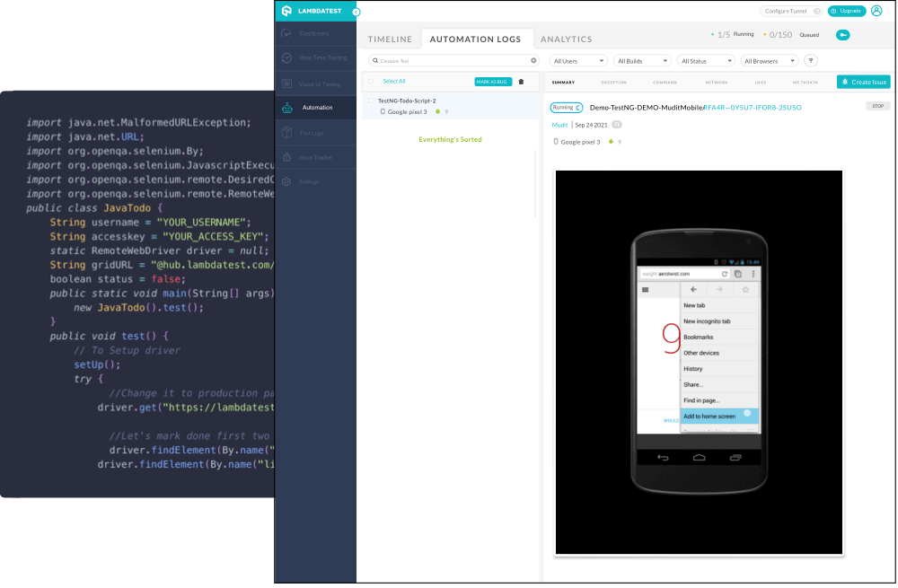This screenshot has height=588, width=898.
Task: Click the phone icon beside Google pixel 3 in the details panel
Action: (556, 142)
